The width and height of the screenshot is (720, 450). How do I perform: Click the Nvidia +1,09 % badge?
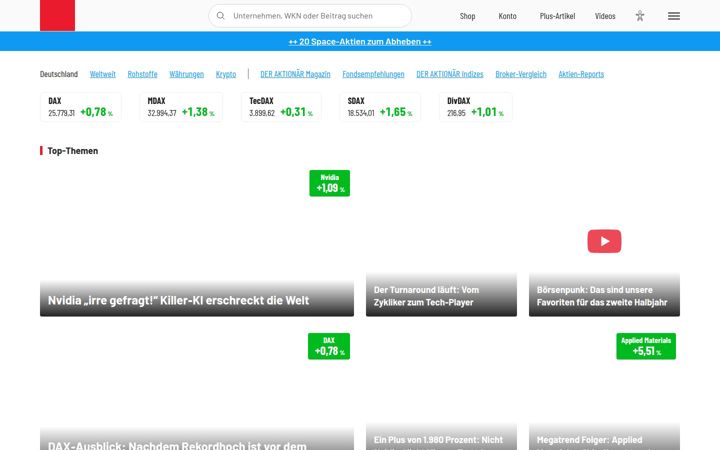(x=330, y=183)
